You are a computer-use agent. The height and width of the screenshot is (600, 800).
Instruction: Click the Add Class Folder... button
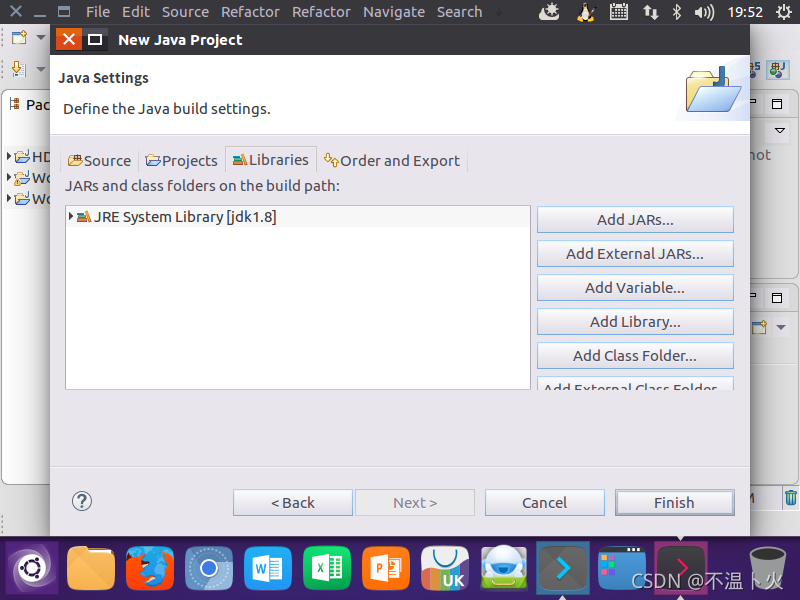[x=635, y=356]
